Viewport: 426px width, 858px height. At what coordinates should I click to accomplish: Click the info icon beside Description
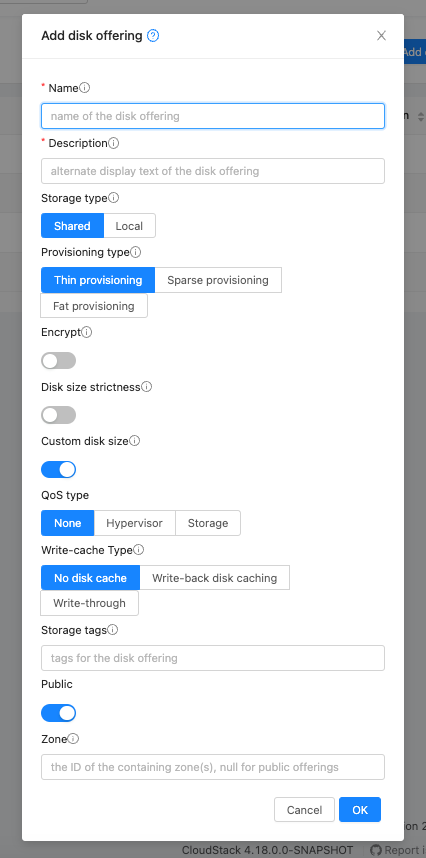pyautogui.click(x=113, y=143)
